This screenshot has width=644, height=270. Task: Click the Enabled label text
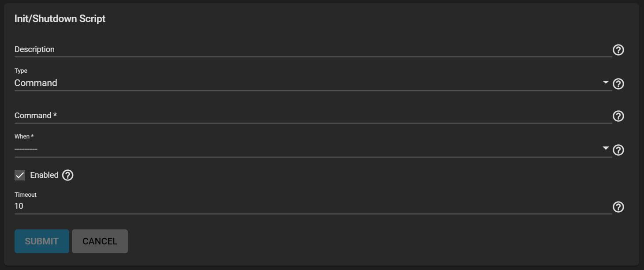pos(44,175)
